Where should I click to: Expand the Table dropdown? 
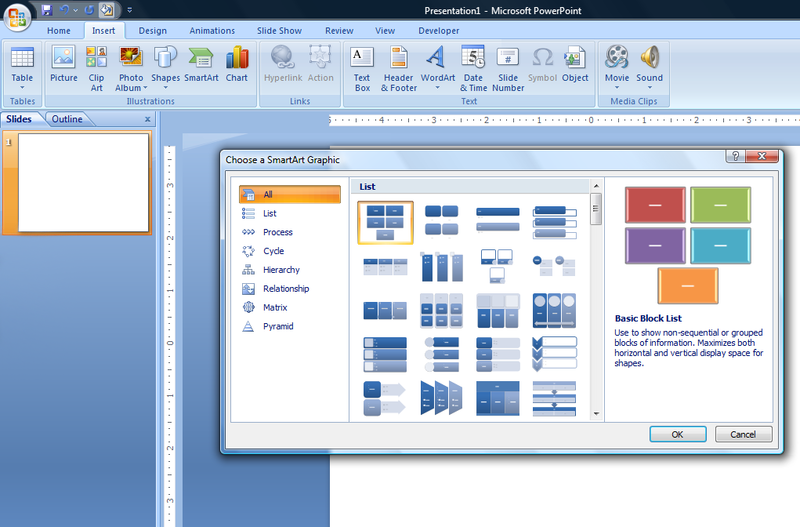pyautogui.click(x=22, y=87)
